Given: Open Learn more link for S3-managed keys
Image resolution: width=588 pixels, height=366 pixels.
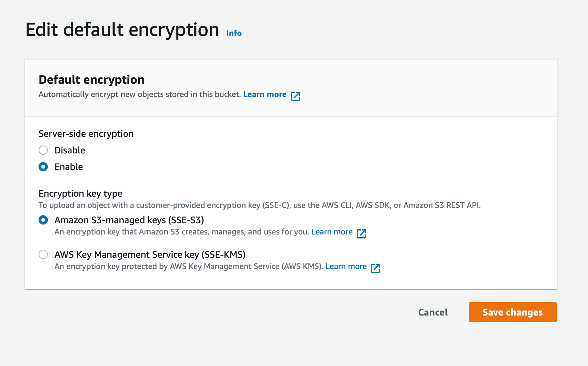Looking at the screenshot, I should click(x=332, y=232).
